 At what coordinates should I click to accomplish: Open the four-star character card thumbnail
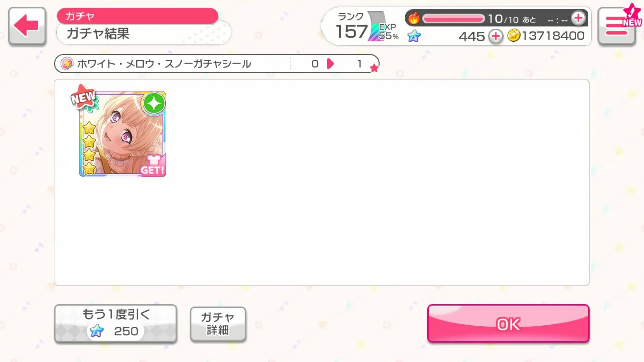(122, 134)
